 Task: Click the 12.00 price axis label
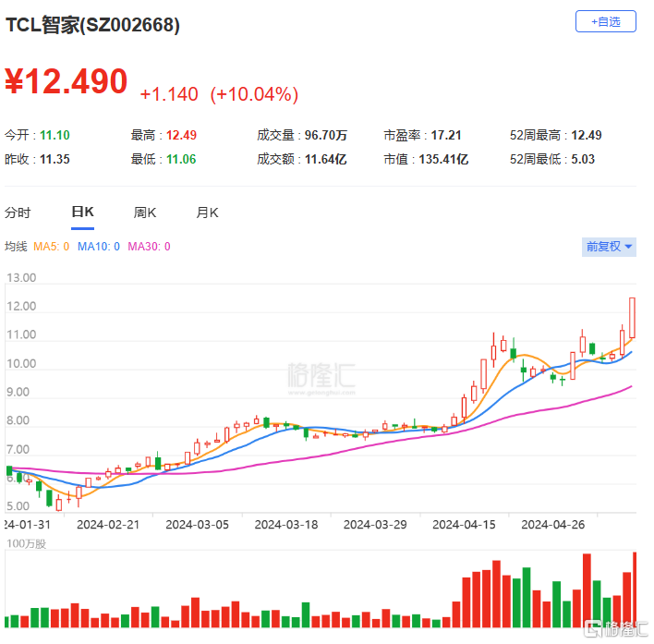pos(21,306)
